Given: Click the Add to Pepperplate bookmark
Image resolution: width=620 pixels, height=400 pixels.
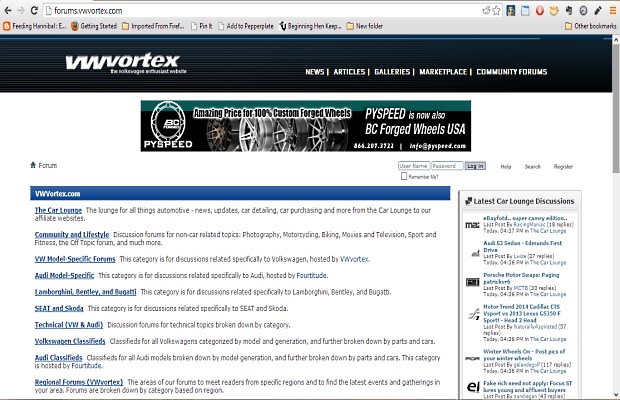Looking at the screenshot, I should click(246, 26).
